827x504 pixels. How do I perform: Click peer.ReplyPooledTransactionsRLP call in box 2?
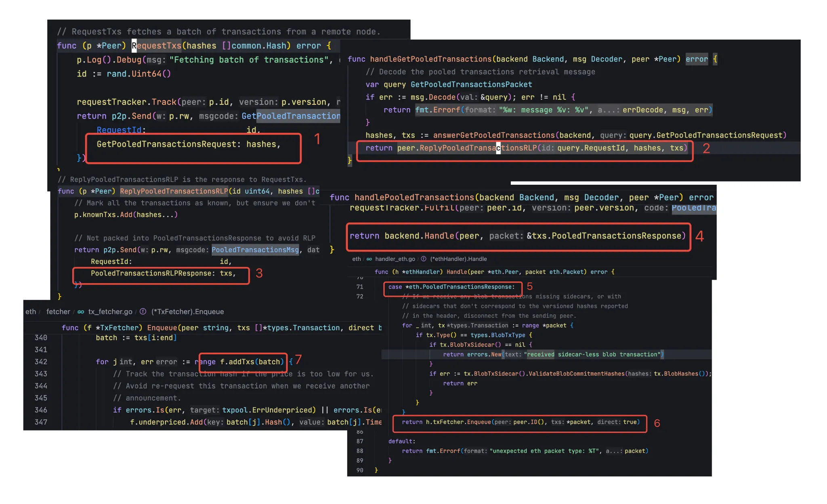click(x=466, y=148)
